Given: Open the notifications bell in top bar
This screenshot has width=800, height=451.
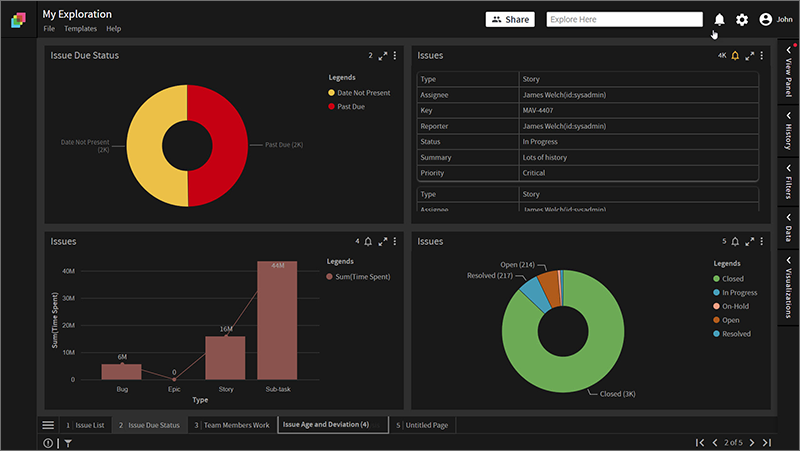Looking at the screenshot, I should [x=719, y=19].
